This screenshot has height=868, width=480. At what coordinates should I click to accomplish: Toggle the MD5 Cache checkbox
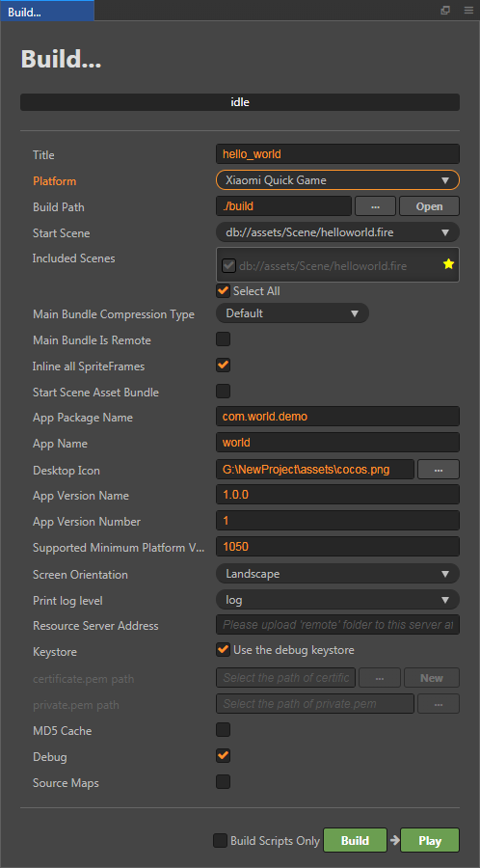click(x=223, y=730)
